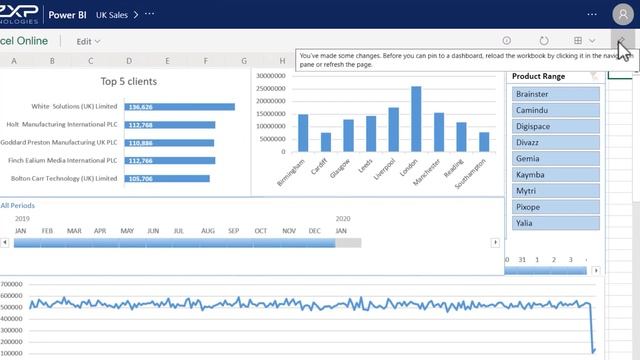Select MAR on the timeline
Viewport: 640px width, 360px height.
coord(74,231)
